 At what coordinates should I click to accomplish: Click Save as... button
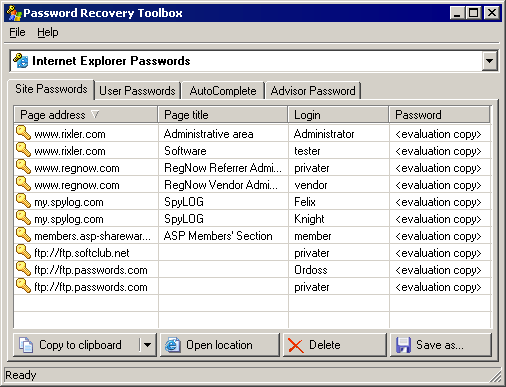[441, 345]
